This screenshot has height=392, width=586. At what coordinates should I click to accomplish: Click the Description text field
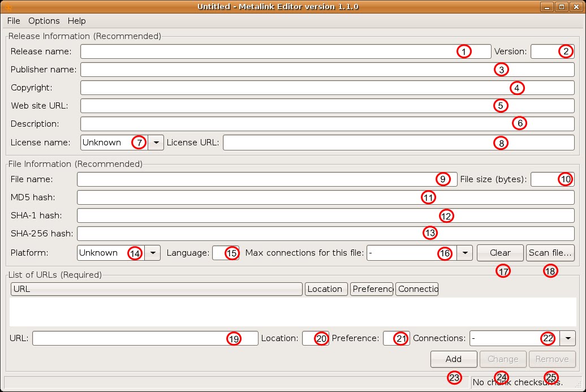(x=328, y=124)
